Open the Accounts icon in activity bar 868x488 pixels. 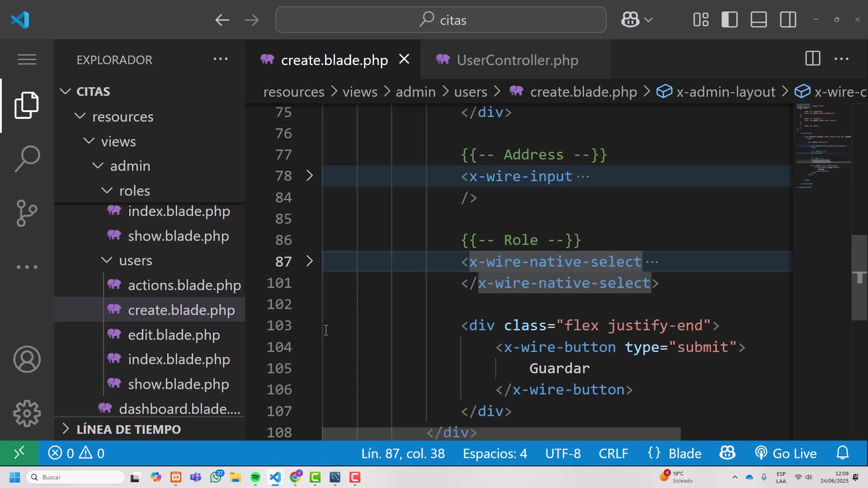tap(27, 359)
